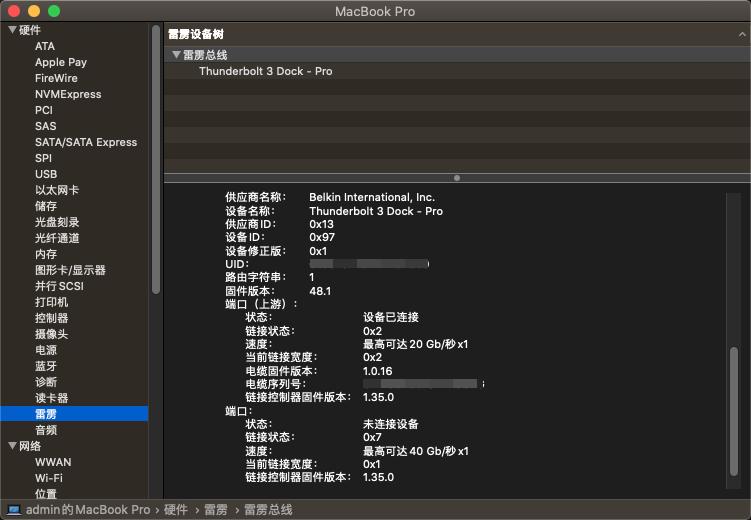Click the 最高可达 40 Gb/秒 x1 speed

click(x=415, y=451)
